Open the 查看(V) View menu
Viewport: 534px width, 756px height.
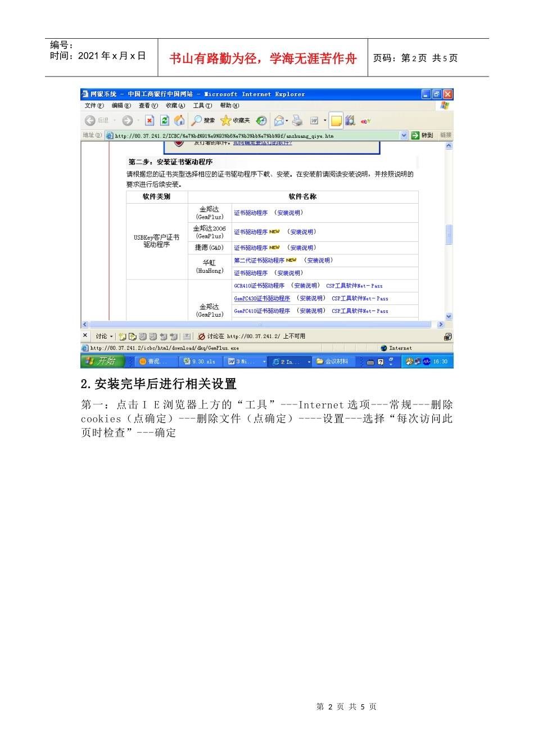(148, 106)
